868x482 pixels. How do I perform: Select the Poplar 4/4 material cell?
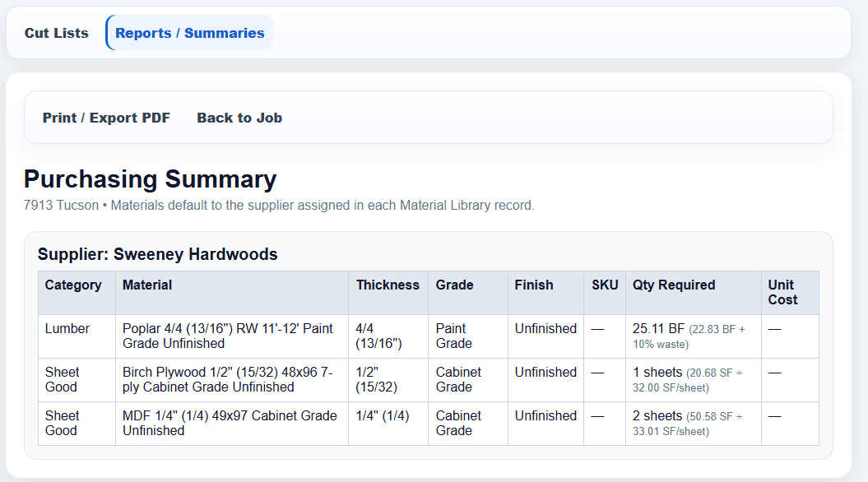coord(232,336)
